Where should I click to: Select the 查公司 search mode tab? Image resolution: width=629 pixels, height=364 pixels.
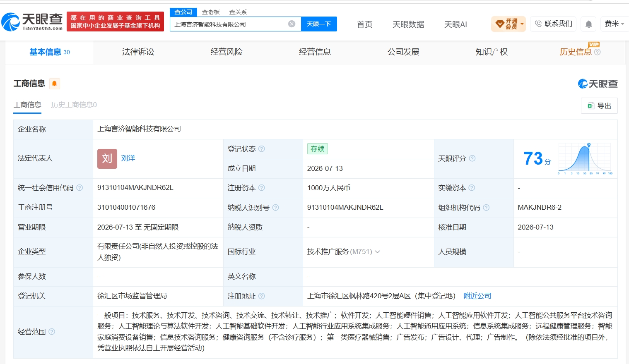point(183,12)
